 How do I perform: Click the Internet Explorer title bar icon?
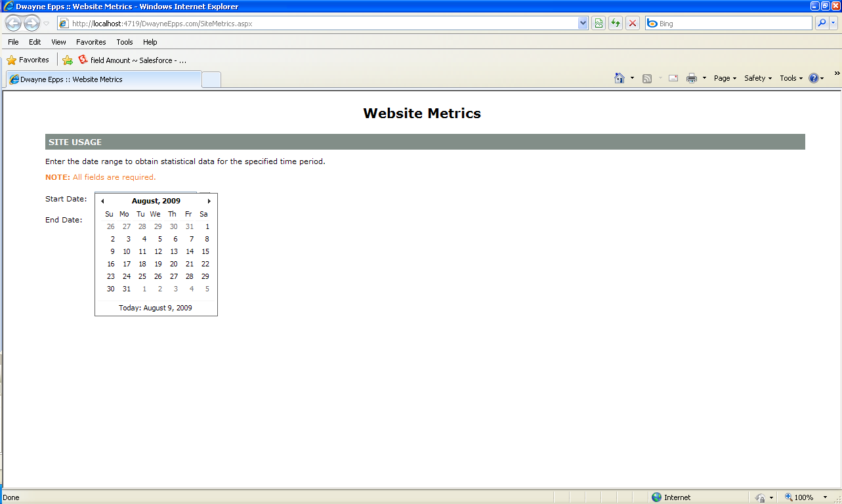pyautogui.click(x=8, y=7)
